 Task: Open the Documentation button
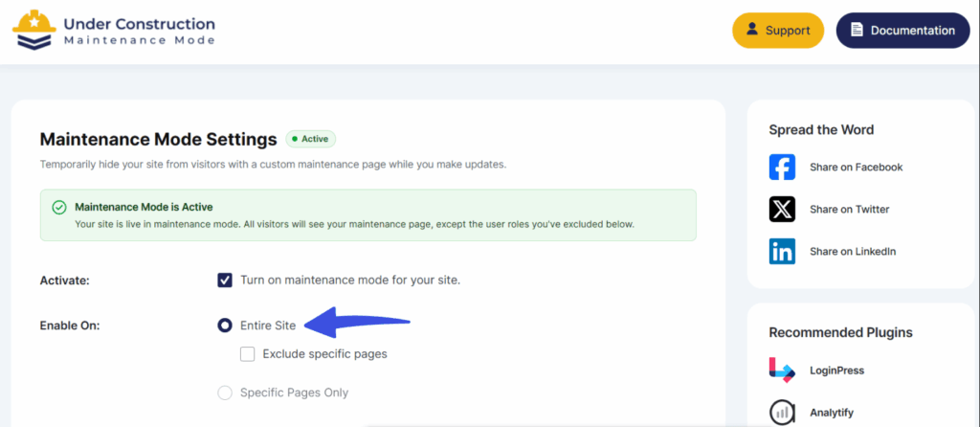[x=903, y=30]
